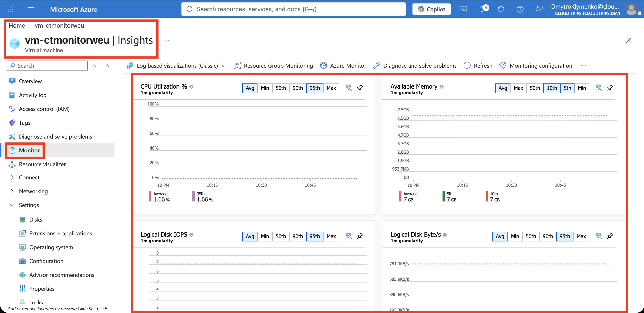This screenshot has height=313, width=644.
Task: Expand the Connect section
Action: [12, 177]
